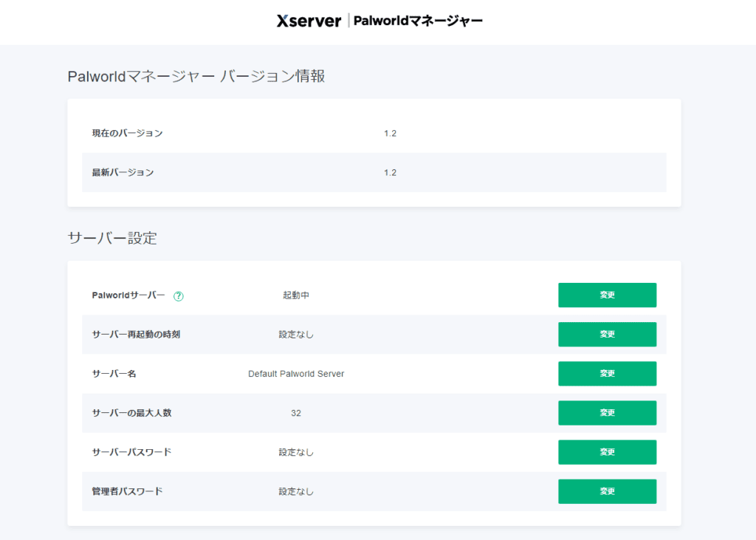The width and height of the screenshot is (756, 540).
Task: Click the Xserver logo in header
Action: [309, 21]
